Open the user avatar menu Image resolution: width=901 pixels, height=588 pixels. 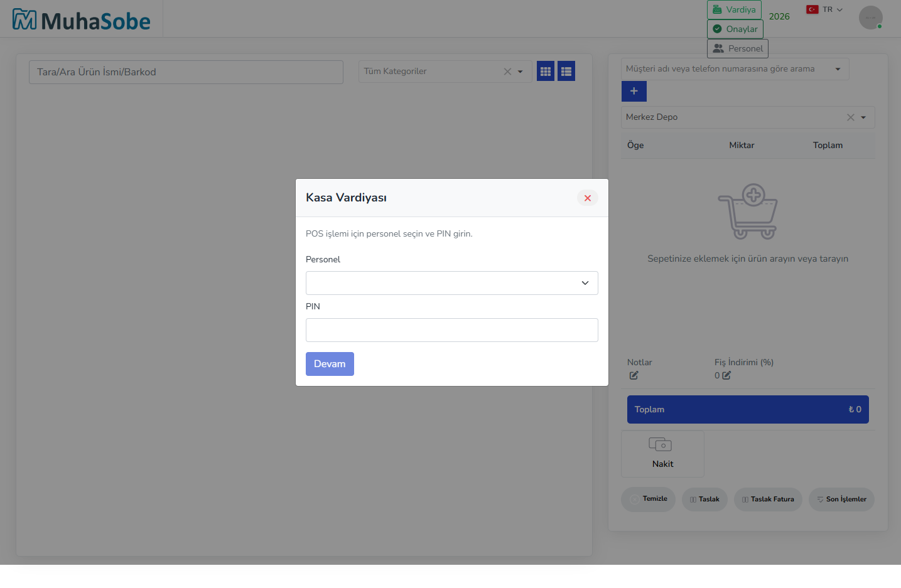870,18
